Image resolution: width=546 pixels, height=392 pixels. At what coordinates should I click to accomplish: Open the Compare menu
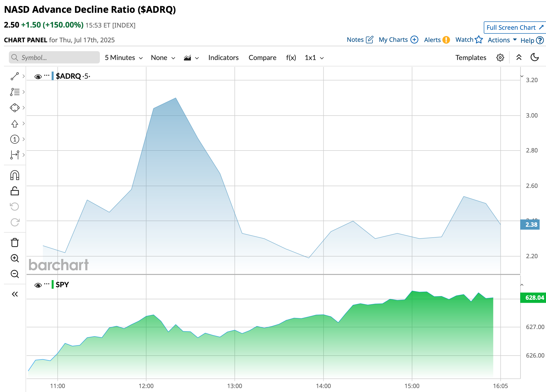pyautogui.click(x=262, y=58)
